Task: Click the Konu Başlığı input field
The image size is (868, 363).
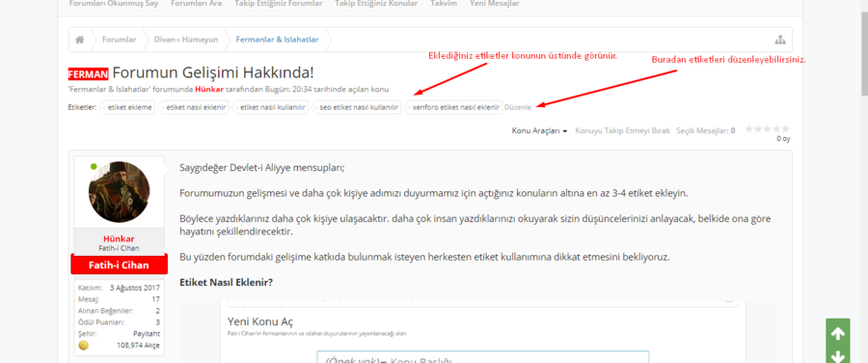Action: pos(483,357)
